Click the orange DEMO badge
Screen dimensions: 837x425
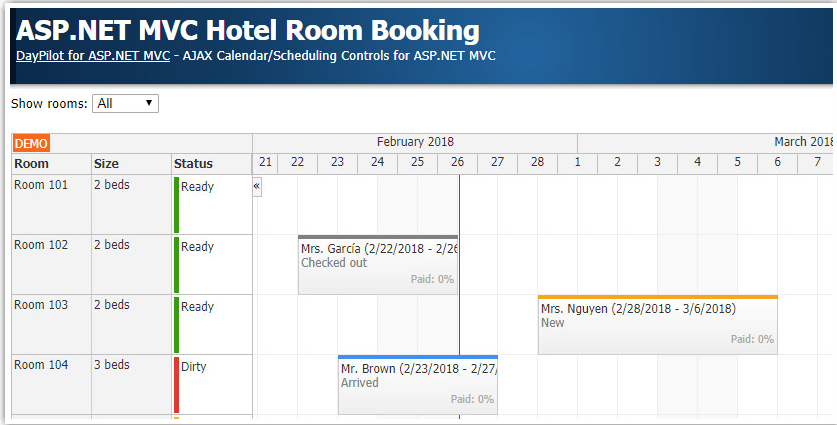(31, 144)
